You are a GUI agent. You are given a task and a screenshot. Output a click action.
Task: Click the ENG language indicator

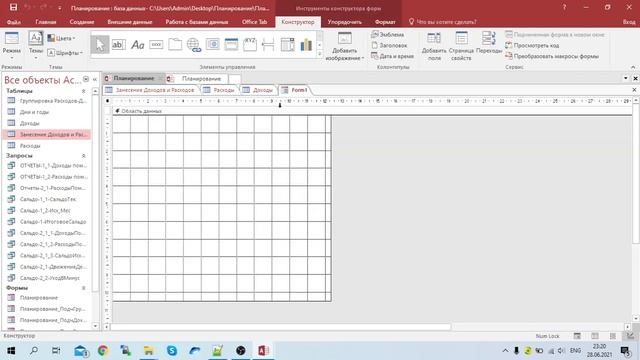pyautogui.click(x=575, y=351)
